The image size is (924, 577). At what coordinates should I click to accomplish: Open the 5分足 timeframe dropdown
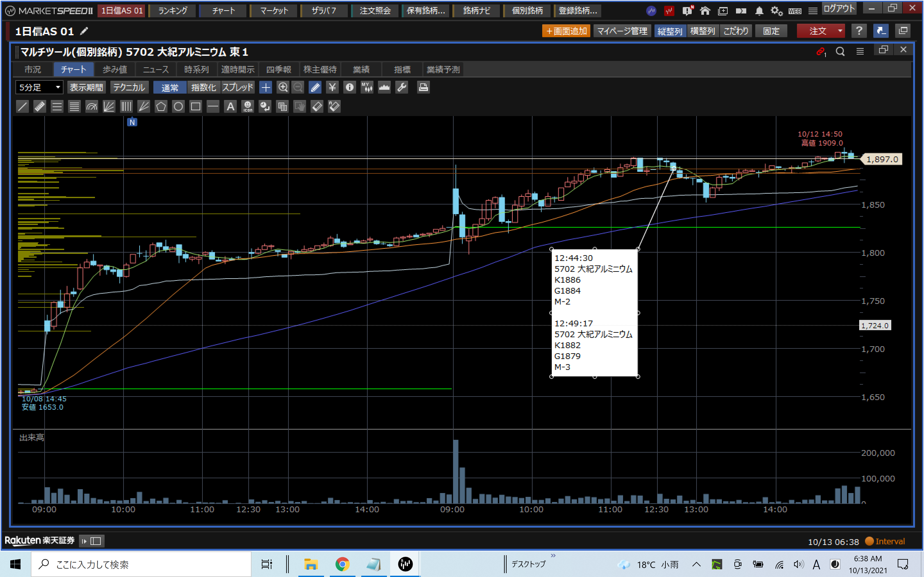tap(39, 88)
